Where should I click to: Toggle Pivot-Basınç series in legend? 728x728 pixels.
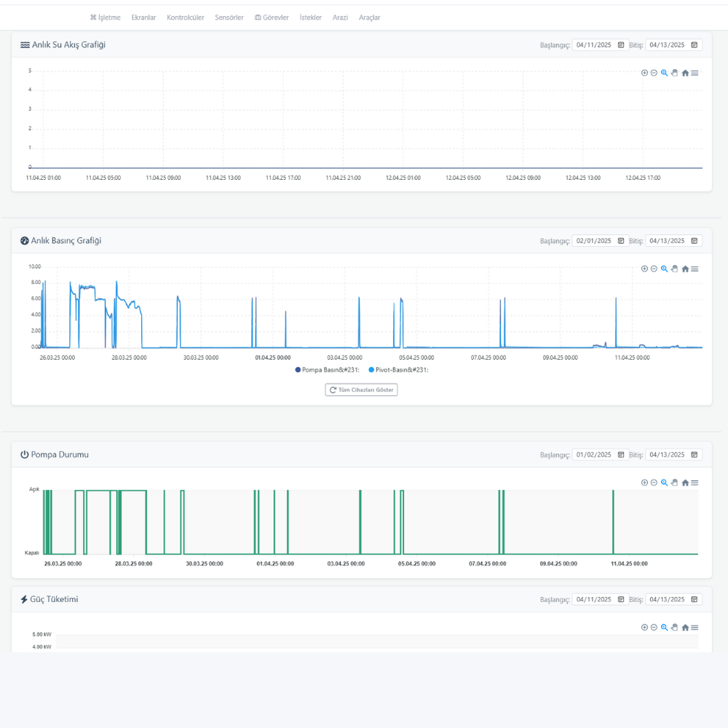coord(399,370)
